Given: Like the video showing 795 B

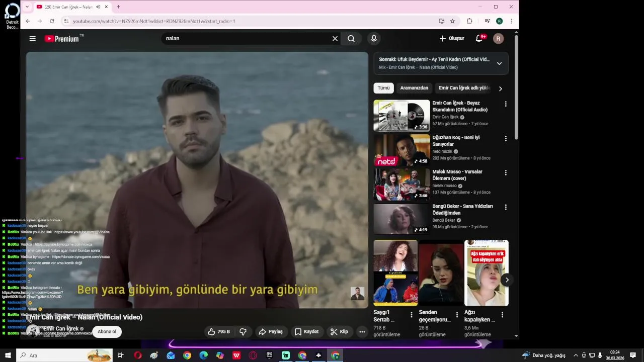Looking at the screenshot, I should point(219,332).
